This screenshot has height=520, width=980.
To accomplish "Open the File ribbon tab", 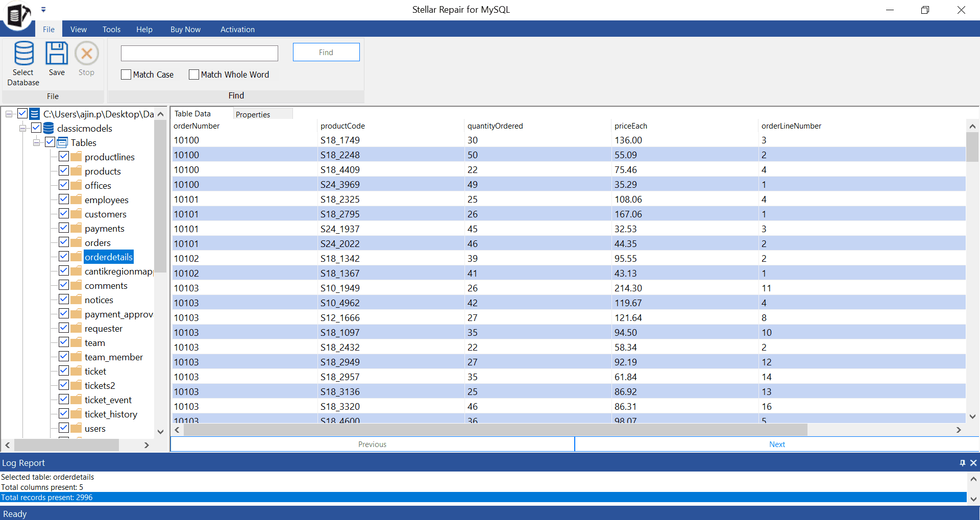I will pos(48,29).
